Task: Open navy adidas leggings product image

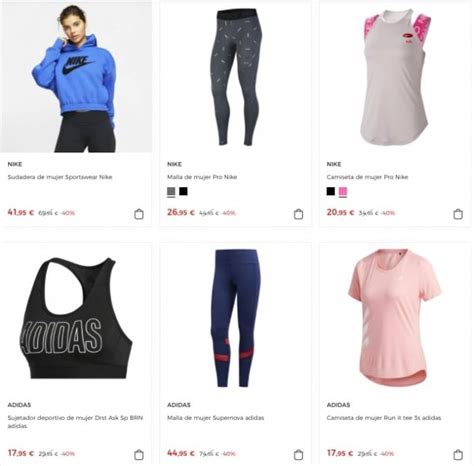Action: 236,318
